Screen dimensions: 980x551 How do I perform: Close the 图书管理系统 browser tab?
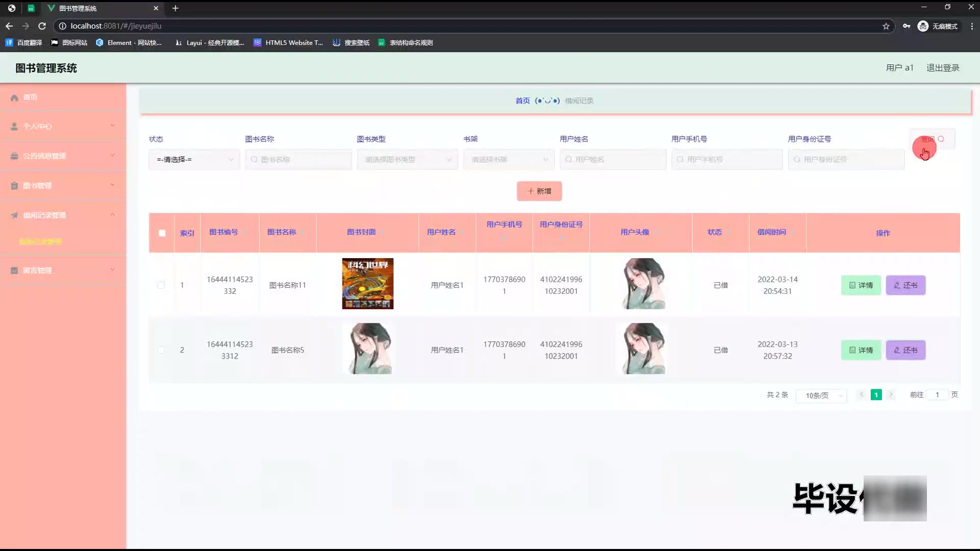[x=156, y=8]
